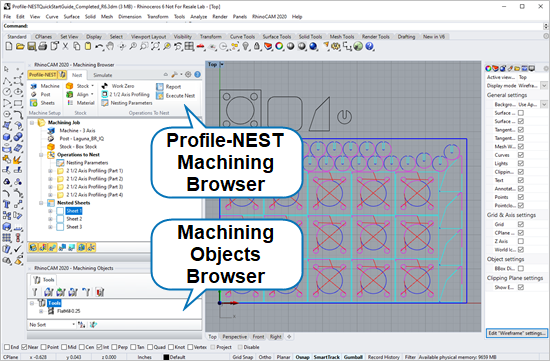Click the New file icon in toolbar

9,46
